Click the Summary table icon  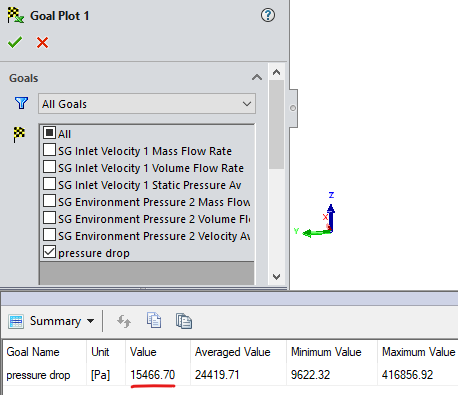[x=16, y=321]
